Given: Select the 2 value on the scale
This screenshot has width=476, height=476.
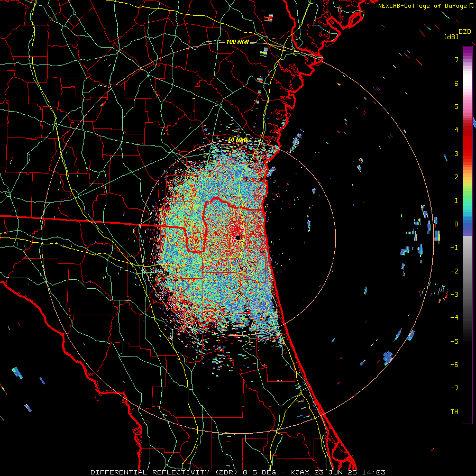Looking at the screenshot, I should [x=456, y=177].
